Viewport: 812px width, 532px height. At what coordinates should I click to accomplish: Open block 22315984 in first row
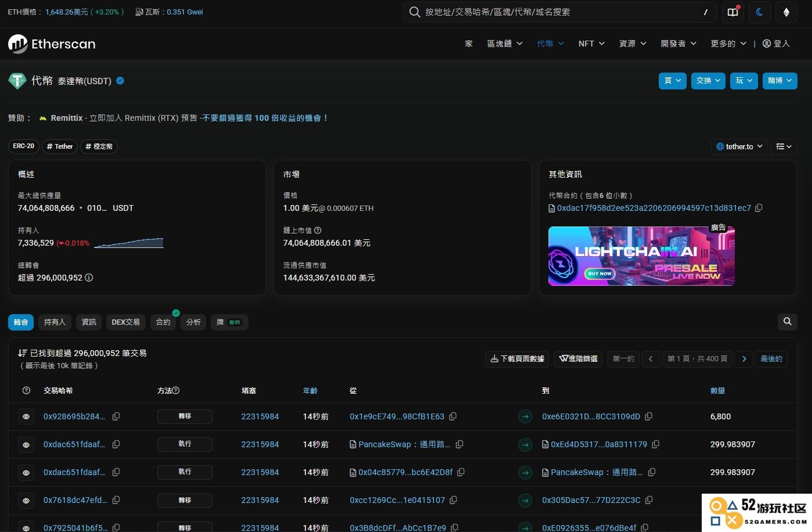pos(260,416)
